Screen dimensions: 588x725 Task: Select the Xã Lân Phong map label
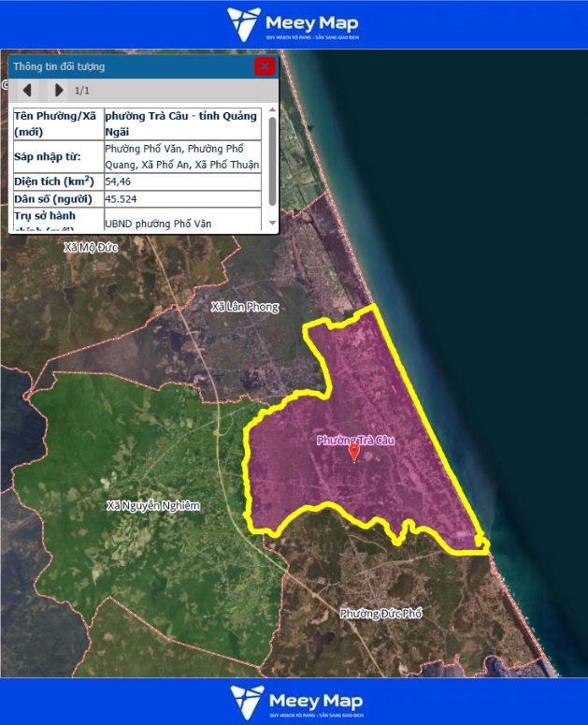(245, 307)
